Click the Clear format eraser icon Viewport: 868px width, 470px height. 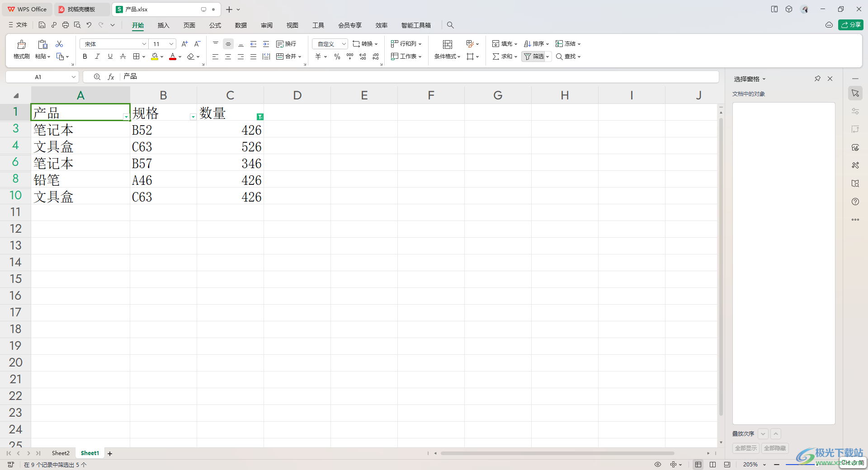click(x=191, y=56)
